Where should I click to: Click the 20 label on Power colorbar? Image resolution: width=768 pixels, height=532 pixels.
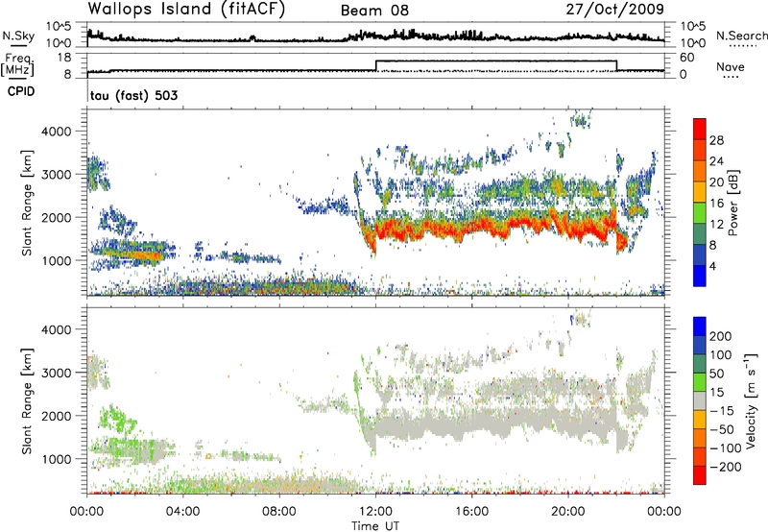[x=716, y=182]
